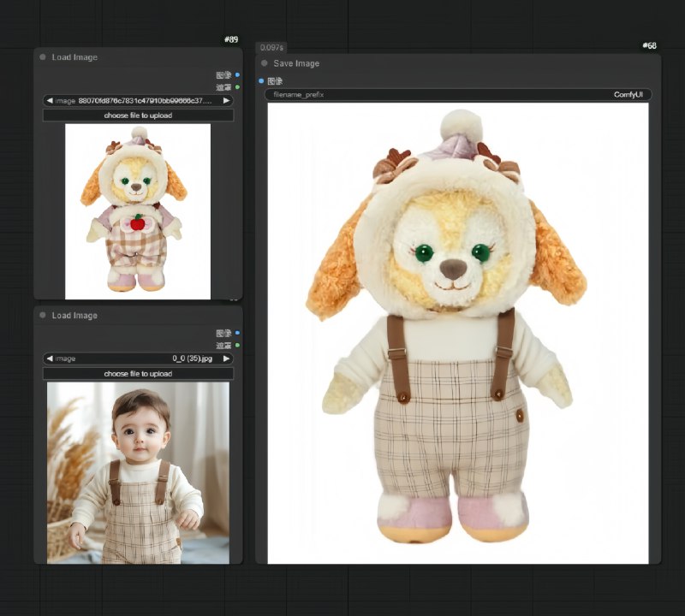685x616 pixels.
Task: Select next image in top Load Image node
Action: (226, 101)
